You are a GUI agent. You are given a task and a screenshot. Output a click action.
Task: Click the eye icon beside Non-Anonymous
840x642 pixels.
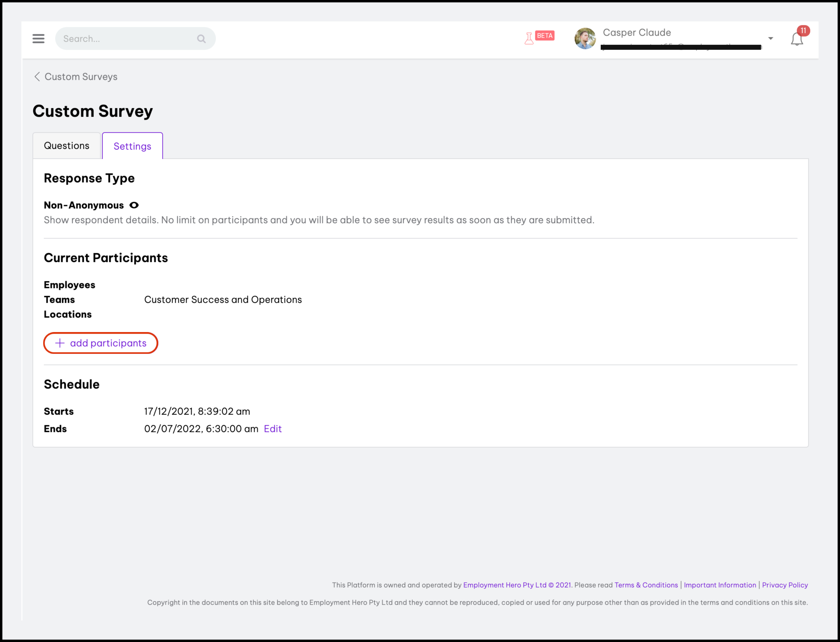[134, 205]
